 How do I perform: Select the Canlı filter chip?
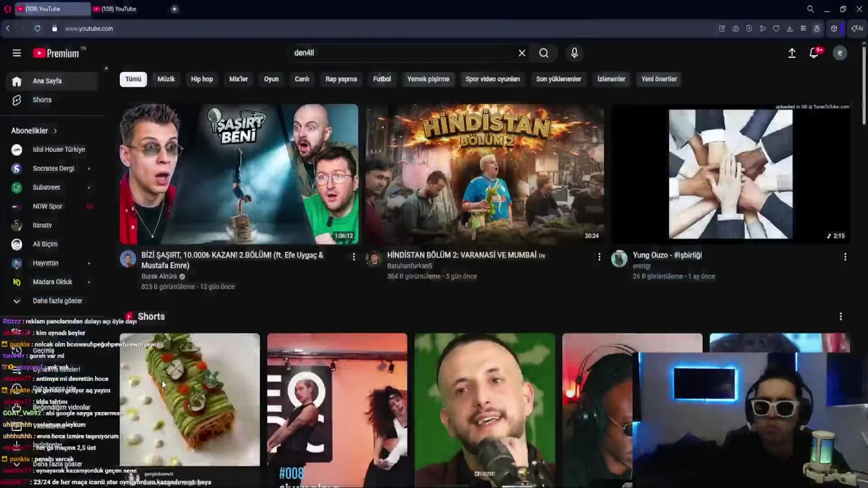(302, 79)
